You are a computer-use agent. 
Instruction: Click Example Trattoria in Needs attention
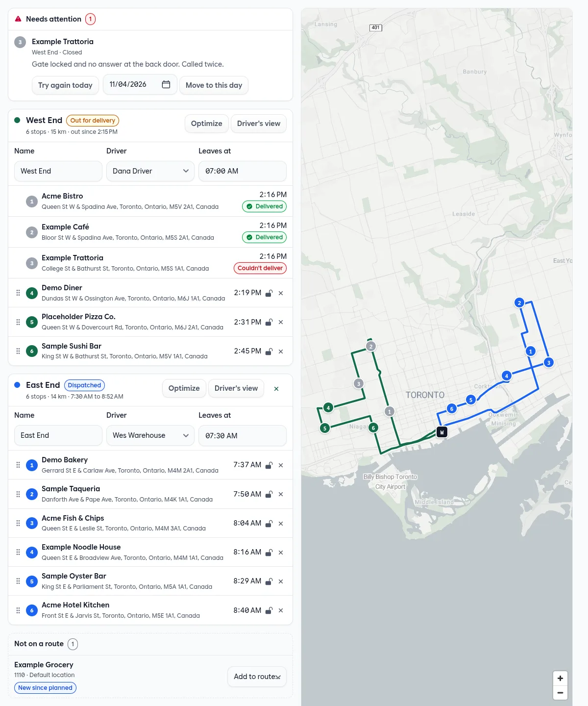click(x=63, y=42)
